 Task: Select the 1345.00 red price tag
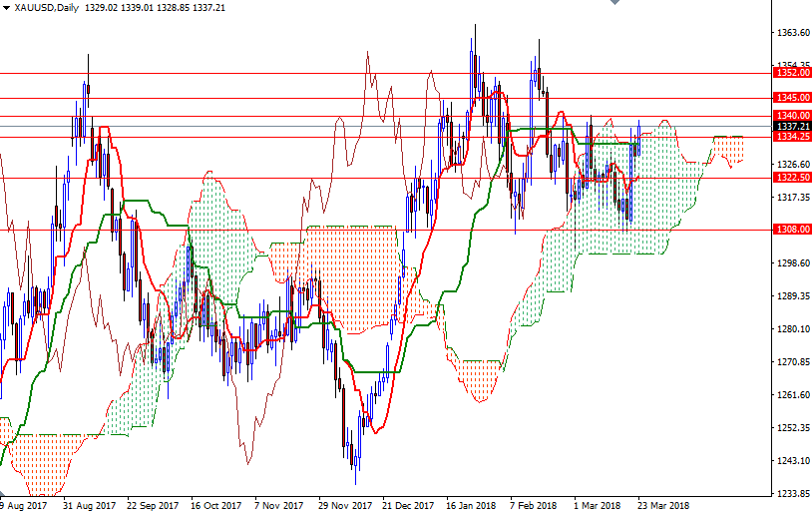(x=792, y=98)
